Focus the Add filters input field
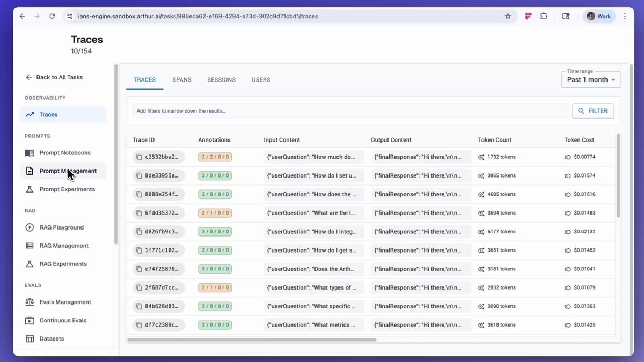The image size is (644, 362). coord(350,111)
